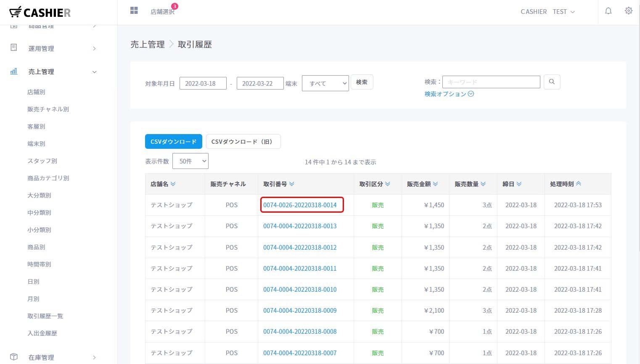Open 時間帯別 in the sidebar
Screen dimensions: 640x364
coord(39,264)
